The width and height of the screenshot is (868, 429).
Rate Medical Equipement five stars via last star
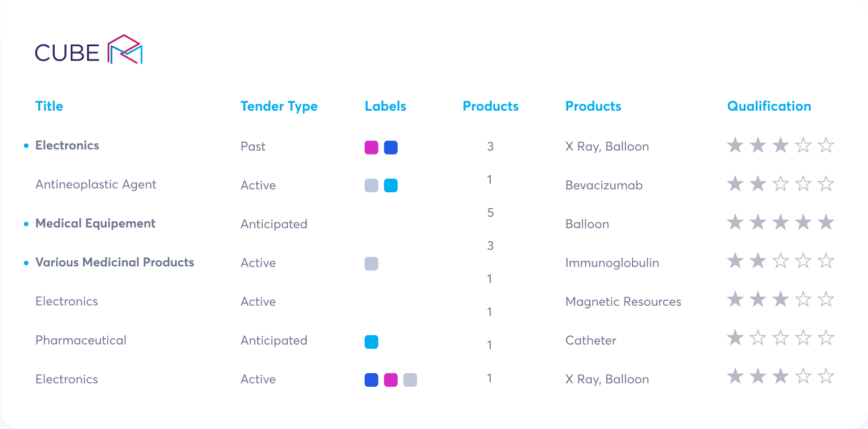coord(826,222)
